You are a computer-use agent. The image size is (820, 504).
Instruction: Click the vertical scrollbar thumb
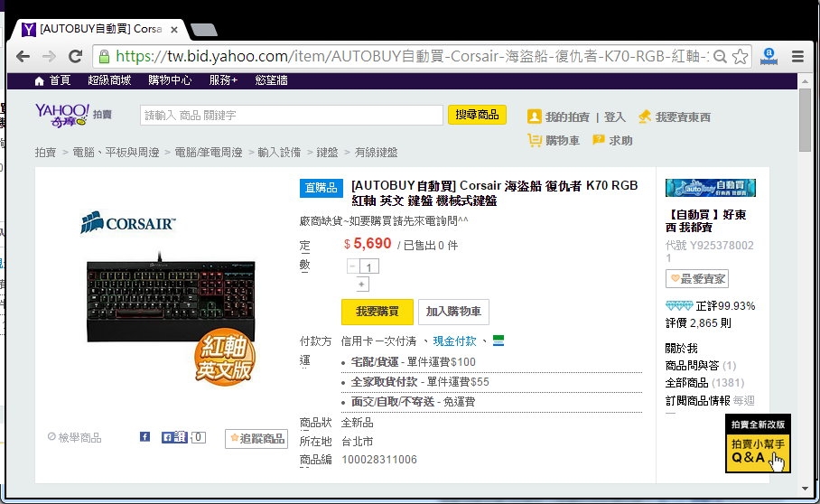coord(805,120)
